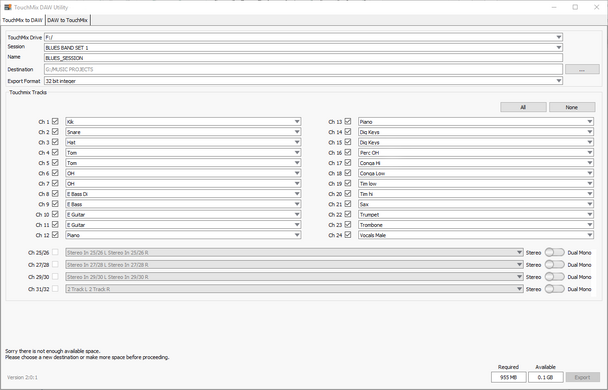Open the Export Format dropdown
608x390 pixels.
[x=303, y=81]
